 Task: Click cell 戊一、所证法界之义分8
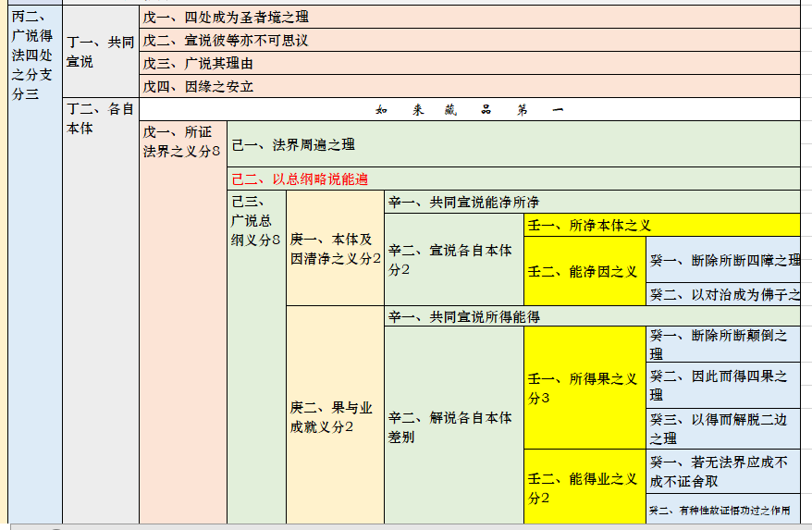click(183, 322)
